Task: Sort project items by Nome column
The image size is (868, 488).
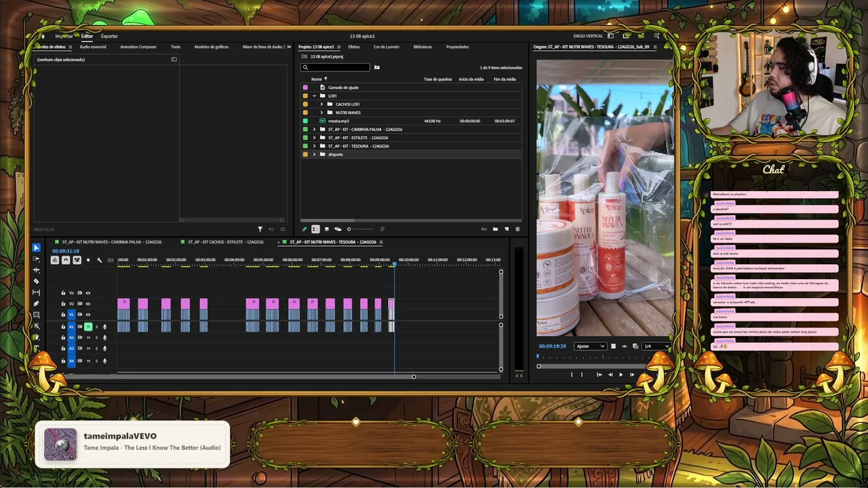Action: pyautogui.click(x=317, y=79)
